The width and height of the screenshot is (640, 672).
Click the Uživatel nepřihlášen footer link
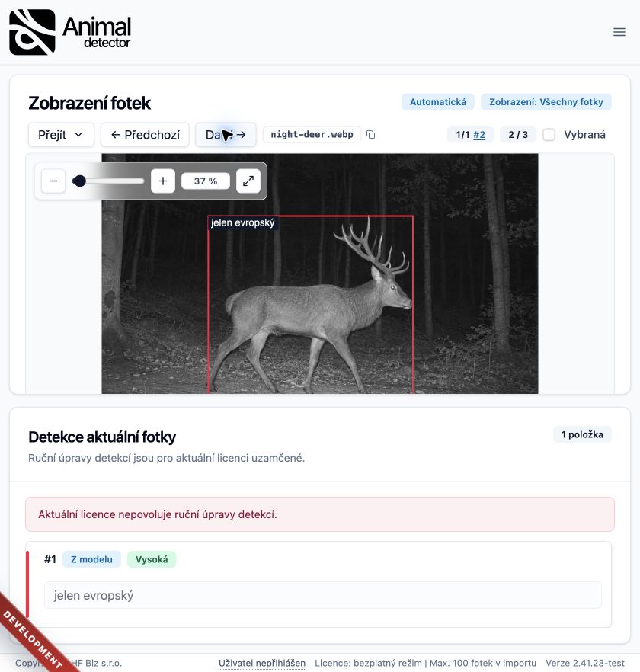click(x=262, y=663)
